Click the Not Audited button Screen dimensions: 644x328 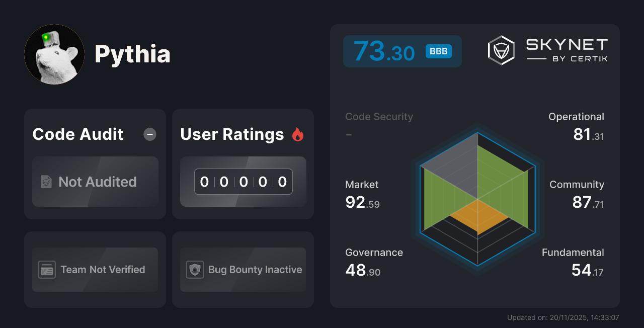[x=95, y=182]
